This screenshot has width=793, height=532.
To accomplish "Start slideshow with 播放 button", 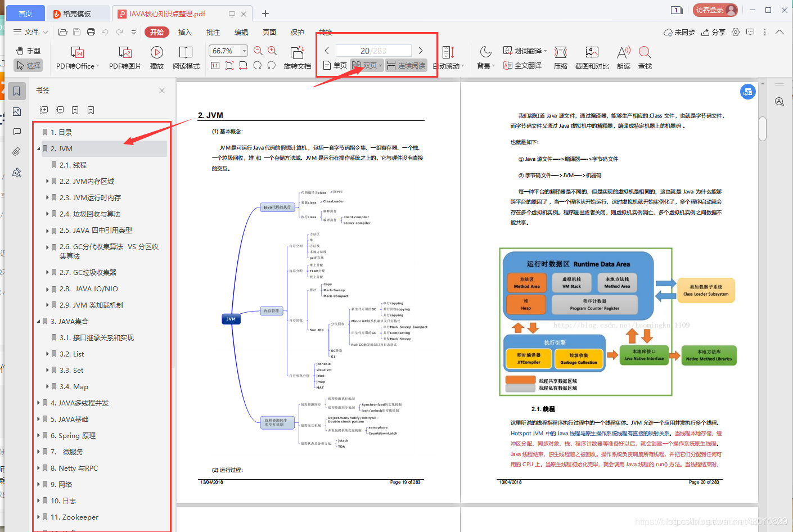I will click(x=157, y=58).
